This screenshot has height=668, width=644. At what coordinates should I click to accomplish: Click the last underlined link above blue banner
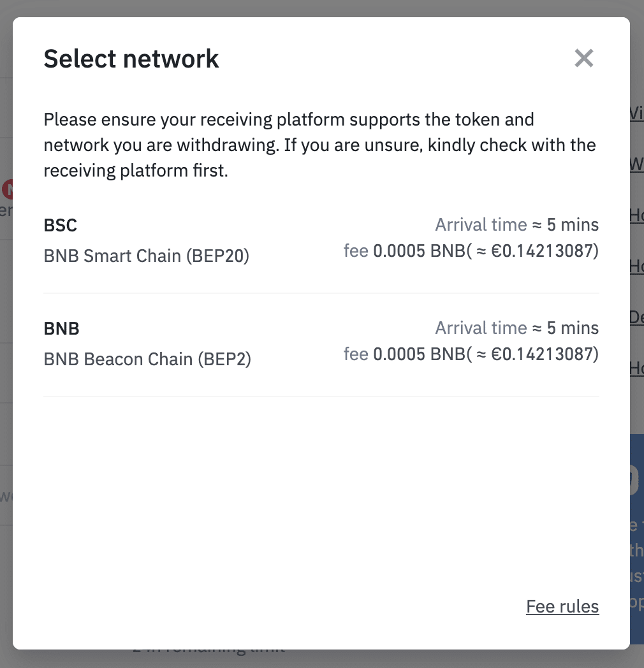point(636,368)
